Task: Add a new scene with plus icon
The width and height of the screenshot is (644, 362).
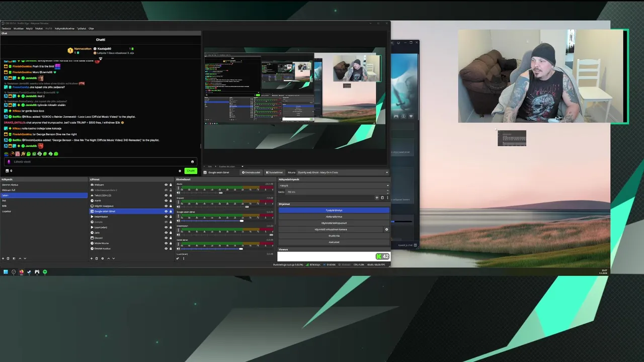Action: [3, 258]
